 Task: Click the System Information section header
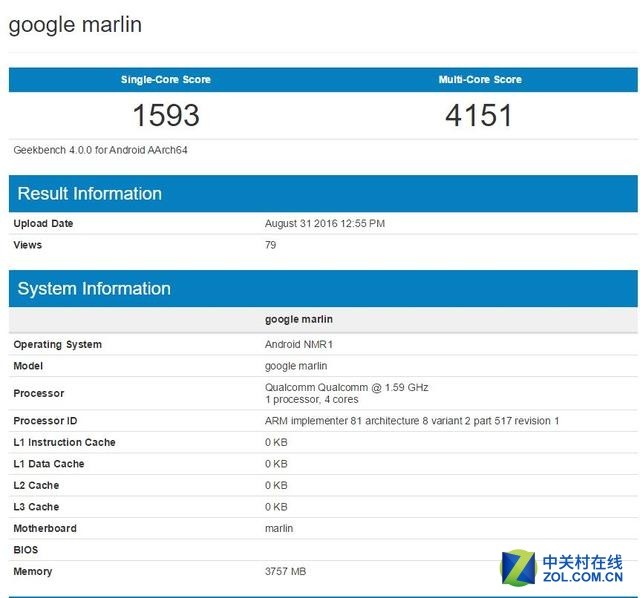[94, 289]
